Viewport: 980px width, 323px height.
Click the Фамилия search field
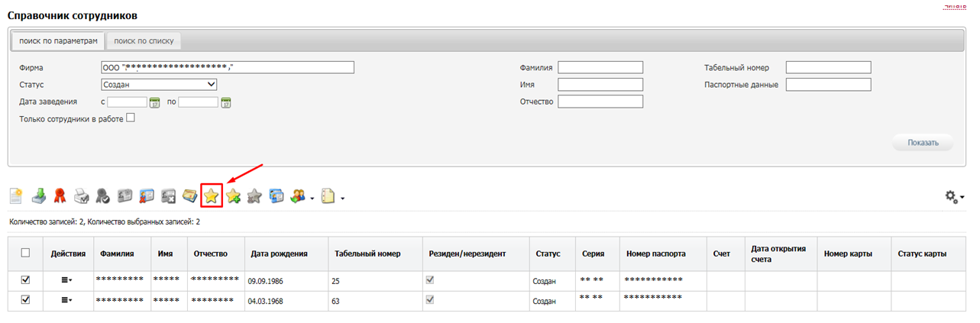coord(600,67)
